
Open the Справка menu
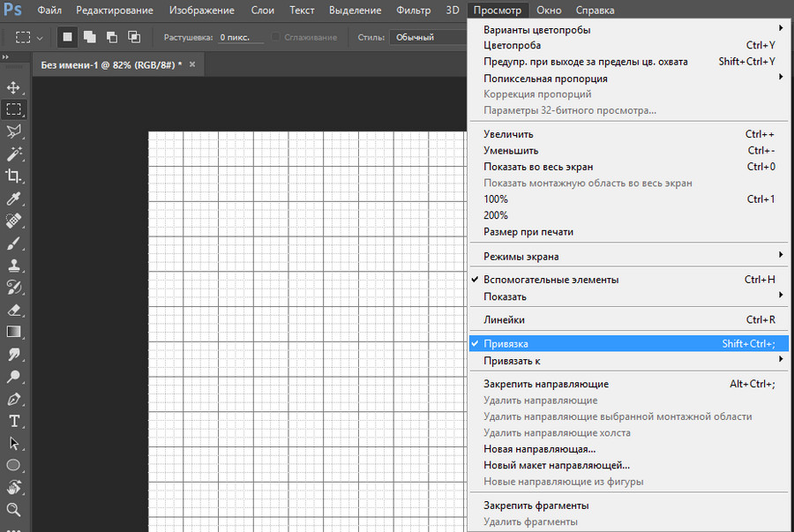595,10
